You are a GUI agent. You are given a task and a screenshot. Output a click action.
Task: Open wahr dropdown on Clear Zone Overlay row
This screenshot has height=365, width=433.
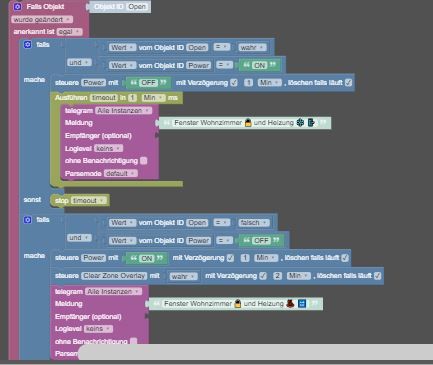tap(184, 276)
